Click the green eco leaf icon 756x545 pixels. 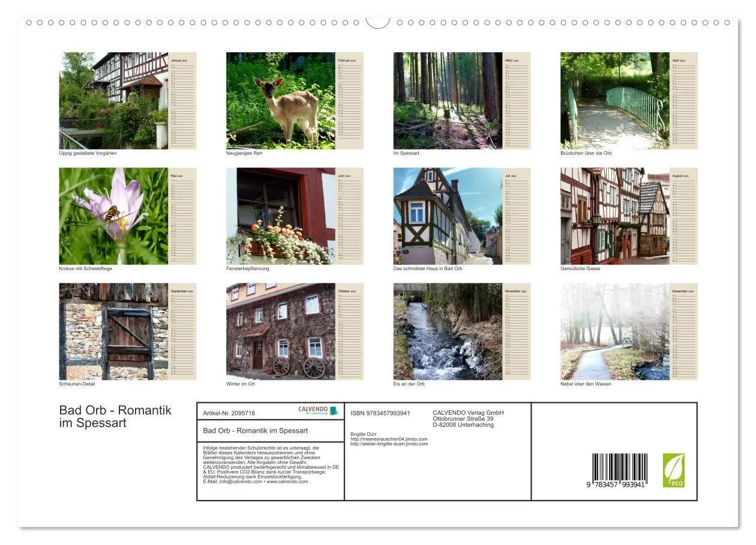(673, 471)
